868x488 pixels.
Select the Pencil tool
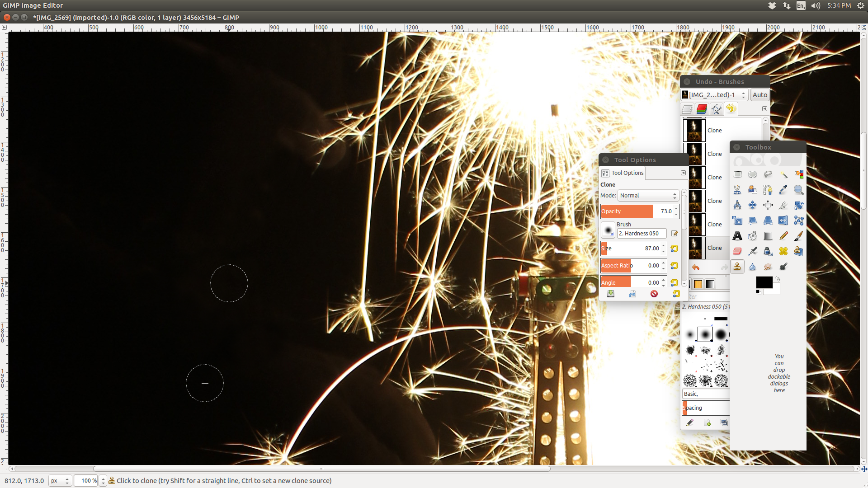pyautogui.click(x=783, y=236)
